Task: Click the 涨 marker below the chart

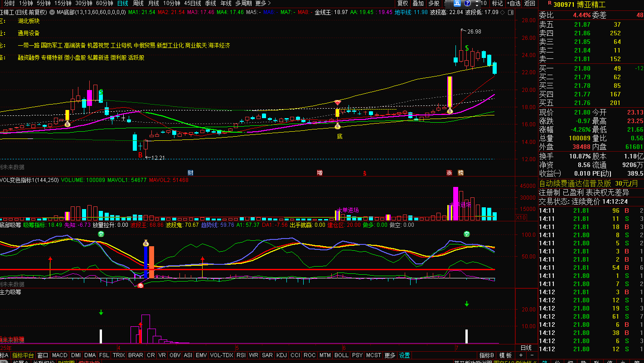Action: (x=449, y=173)
